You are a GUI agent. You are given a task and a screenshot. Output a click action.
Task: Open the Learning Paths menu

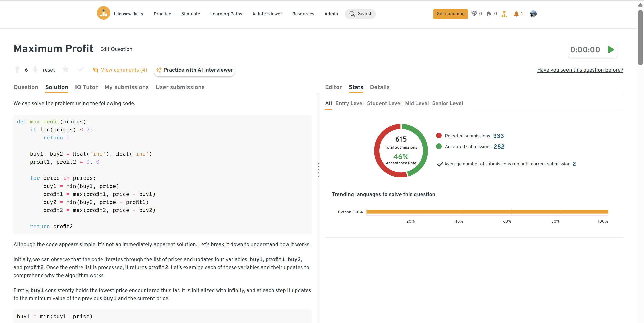(226, 14)
